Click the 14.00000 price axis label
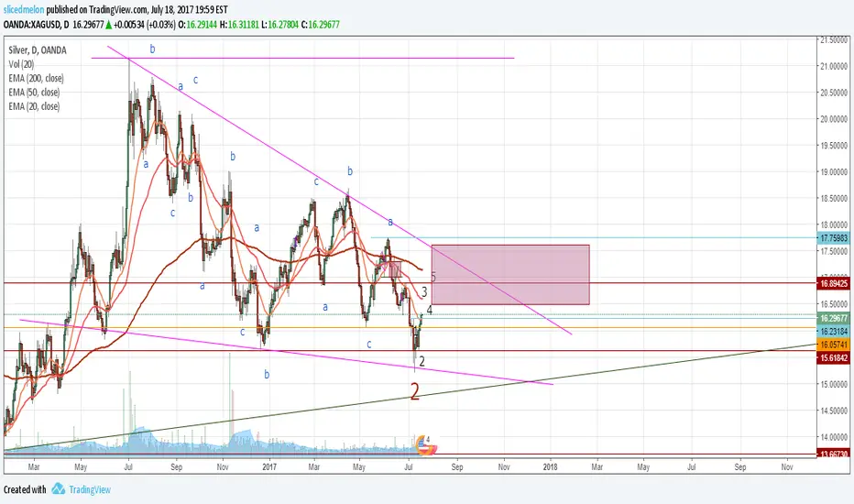 click(x=834, y=437)
